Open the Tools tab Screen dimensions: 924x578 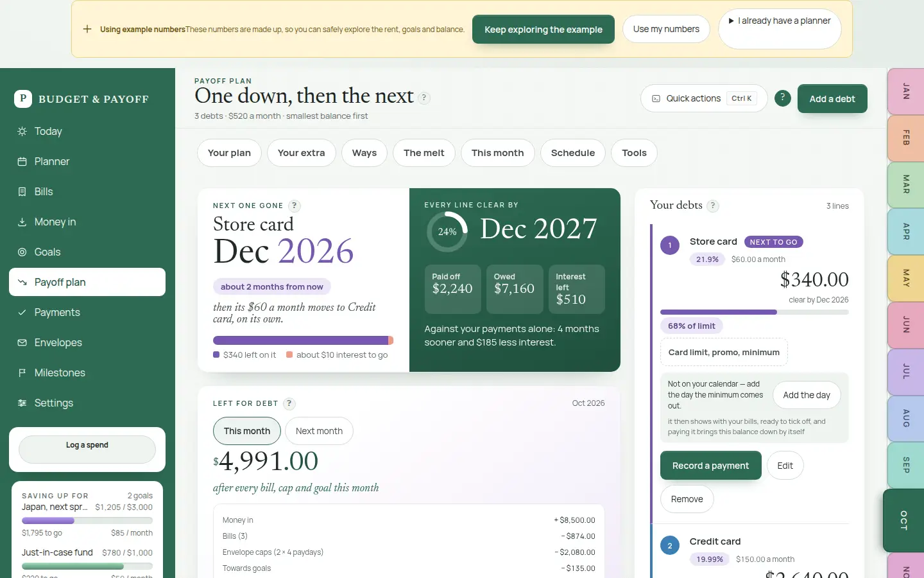click(635, 153)
